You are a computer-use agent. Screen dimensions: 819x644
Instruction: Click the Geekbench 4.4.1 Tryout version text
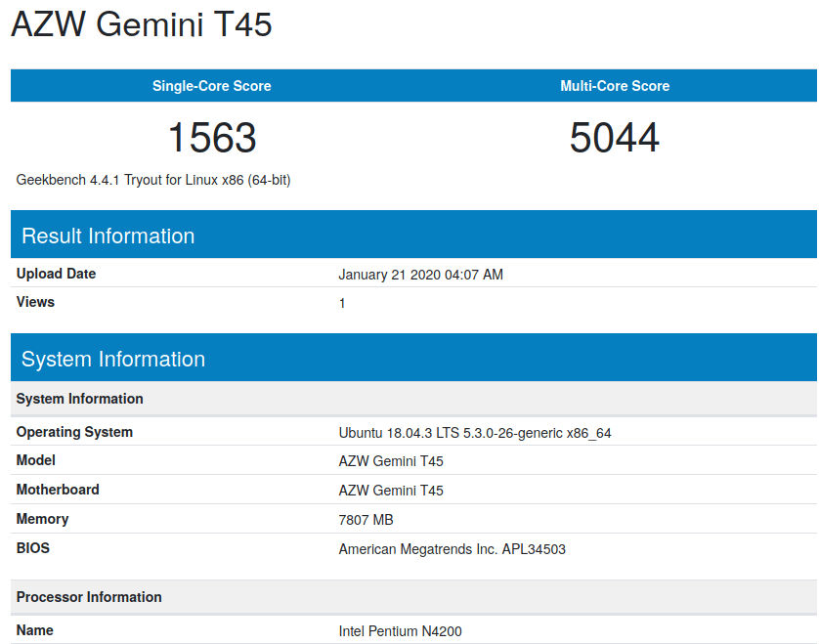[x=153, y=180]
